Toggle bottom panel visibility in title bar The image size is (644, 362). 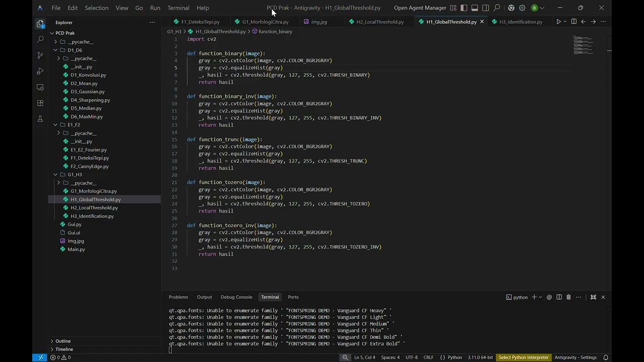click(474, 8)
